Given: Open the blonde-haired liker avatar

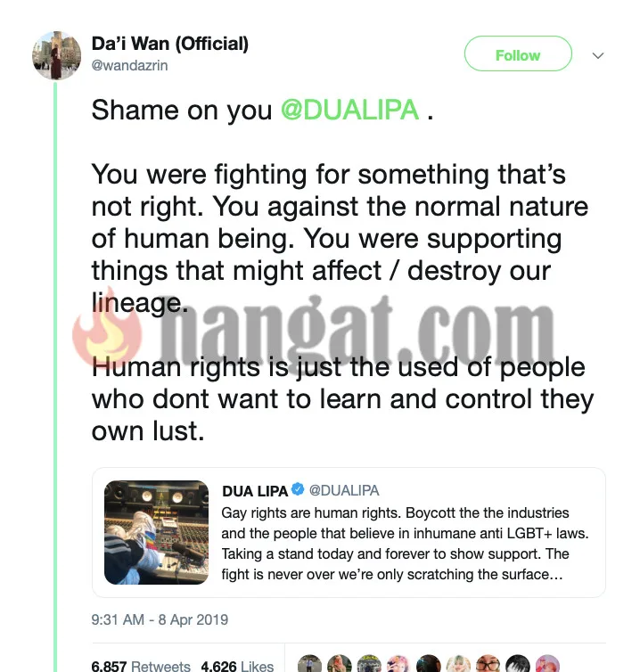Looking at the screenshot, I should click(x=458, y=664).
